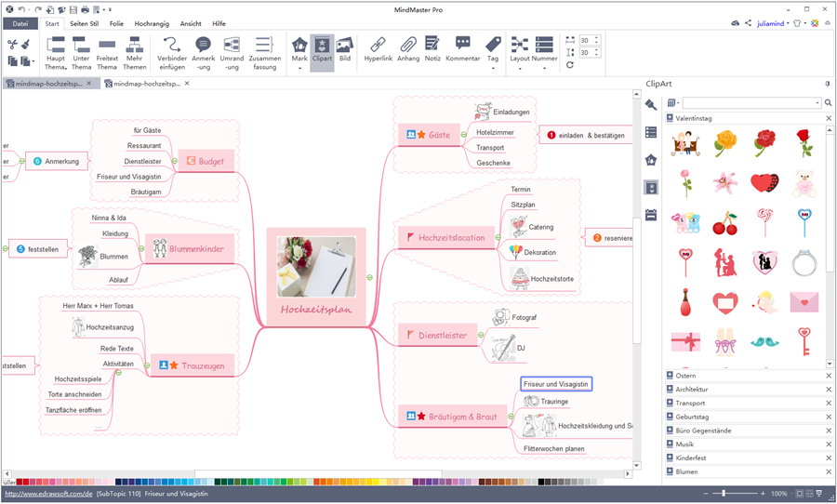Add a Haupt Thema topic

[56, 51]
